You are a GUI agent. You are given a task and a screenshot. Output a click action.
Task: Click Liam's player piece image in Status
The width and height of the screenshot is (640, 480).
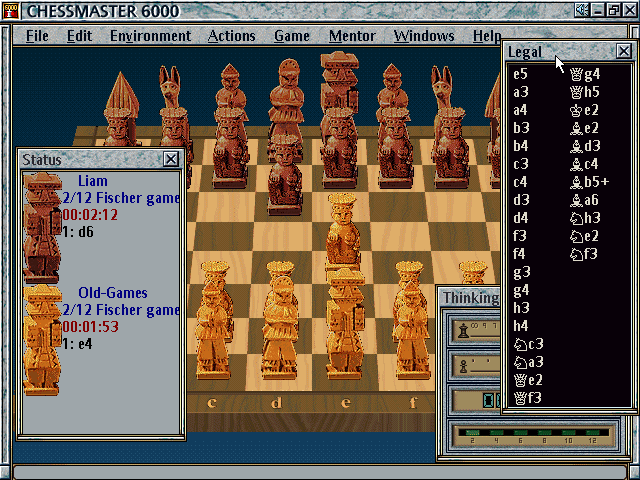[x=42, y=228]
